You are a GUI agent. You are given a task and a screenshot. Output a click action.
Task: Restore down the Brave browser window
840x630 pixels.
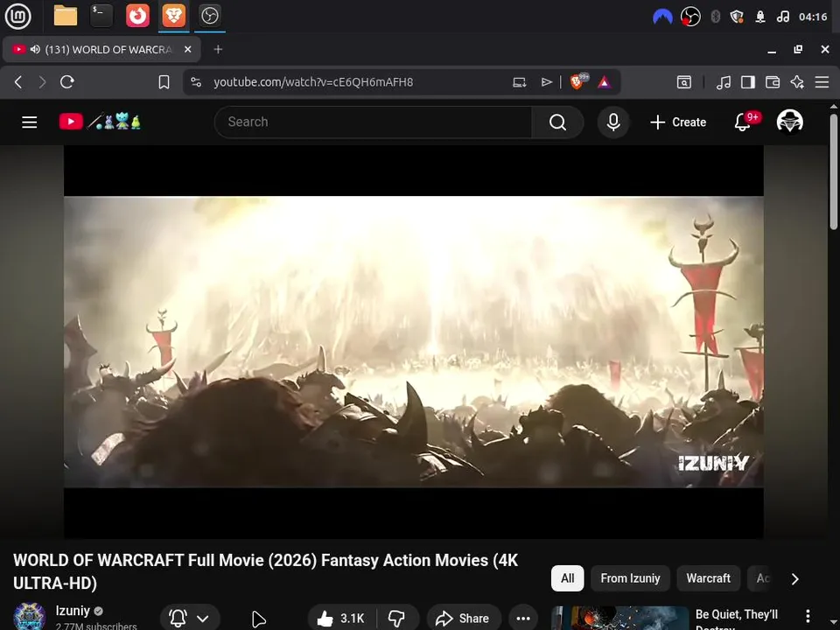click(798, 49)
